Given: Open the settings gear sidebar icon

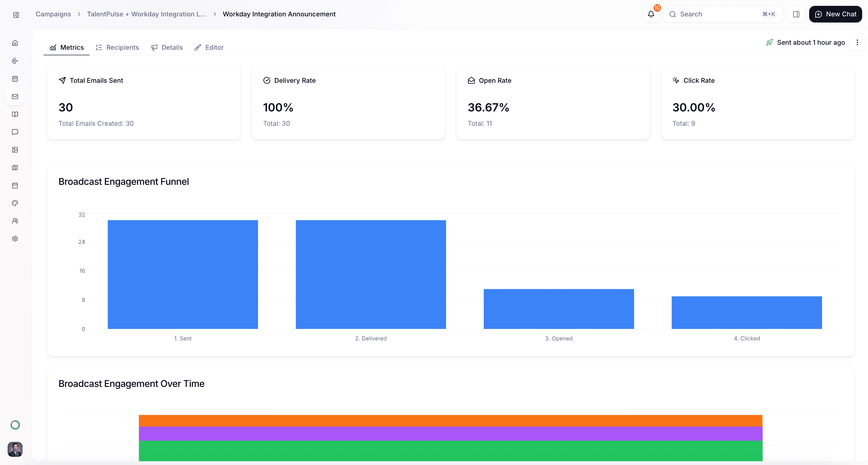Looking at the screenshot, I should pyautogui.click(x=15, y=239).
